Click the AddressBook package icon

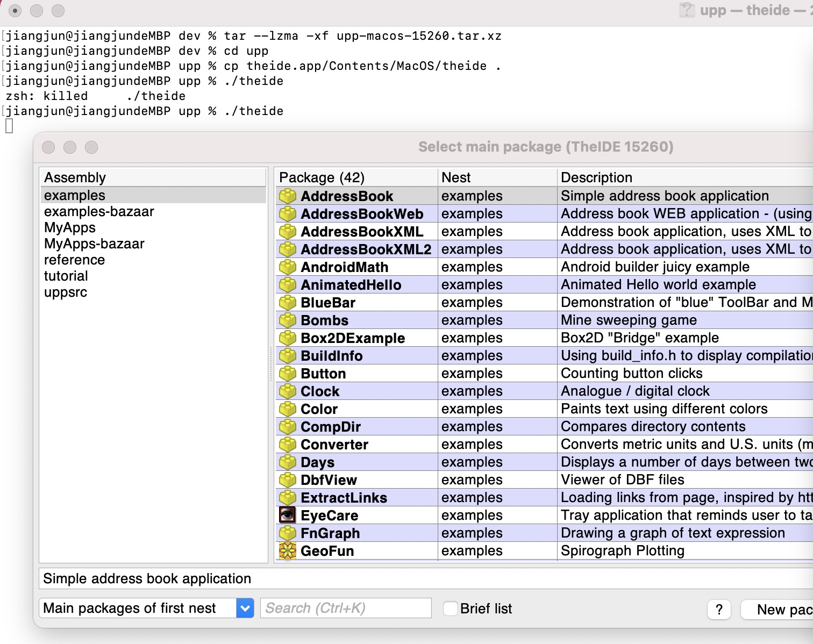[x=288, y=196]
